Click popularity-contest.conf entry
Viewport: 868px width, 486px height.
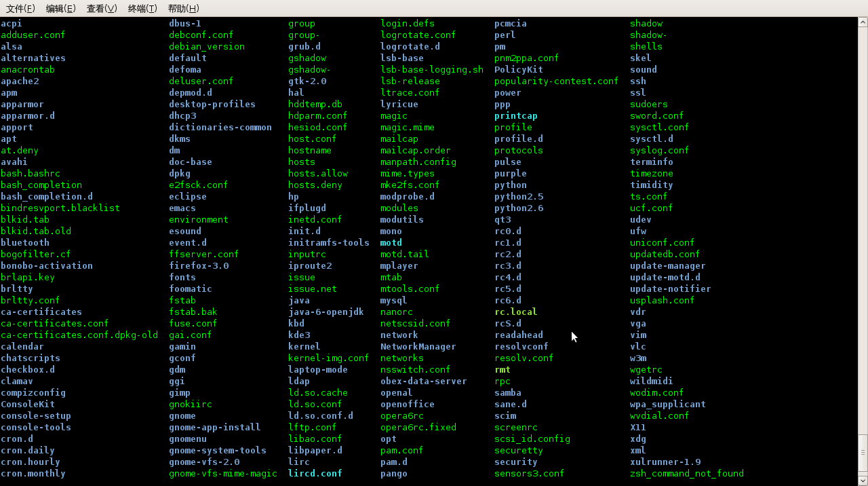[x=557, y=81]
